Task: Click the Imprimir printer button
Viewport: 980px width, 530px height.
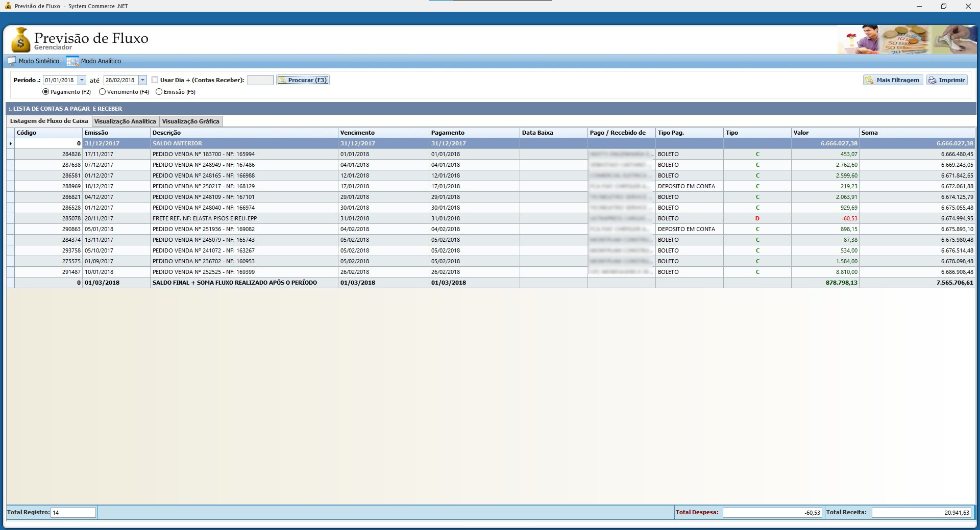Action: [x=947, y=80]
